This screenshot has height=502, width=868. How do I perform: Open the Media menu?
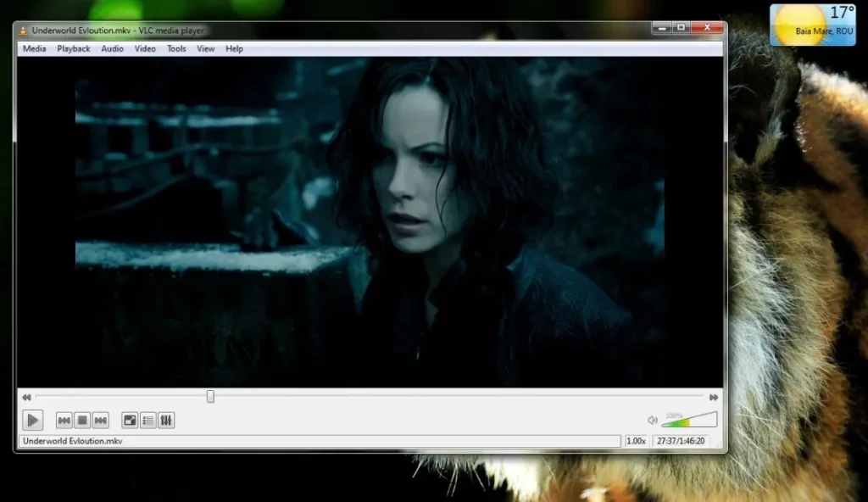click(x=34, y=49)
